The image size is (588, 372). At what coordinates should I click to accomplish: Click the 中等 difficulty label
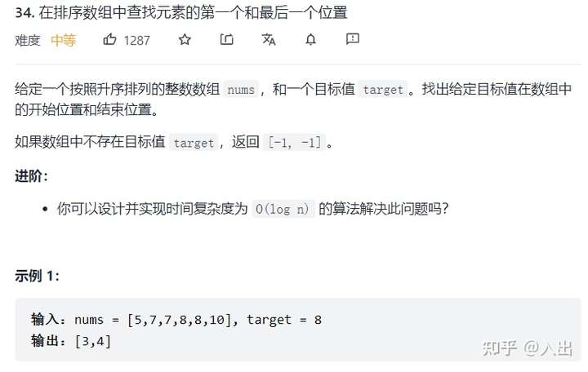pos(64,40)
